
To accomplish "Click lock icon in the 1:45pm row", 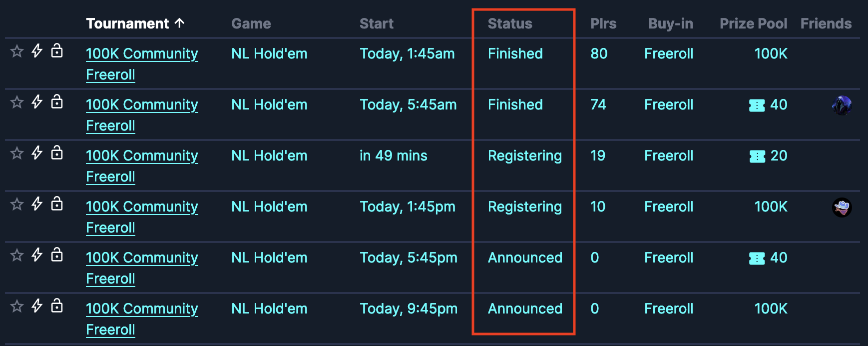I will tap(57, 203).
